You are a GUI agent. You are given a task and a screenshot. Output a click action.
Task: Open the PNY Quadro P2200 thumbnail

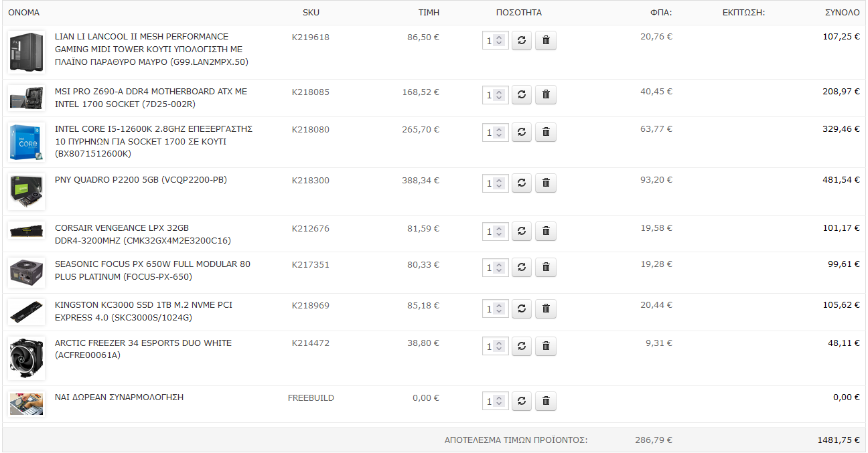(27, 192)
